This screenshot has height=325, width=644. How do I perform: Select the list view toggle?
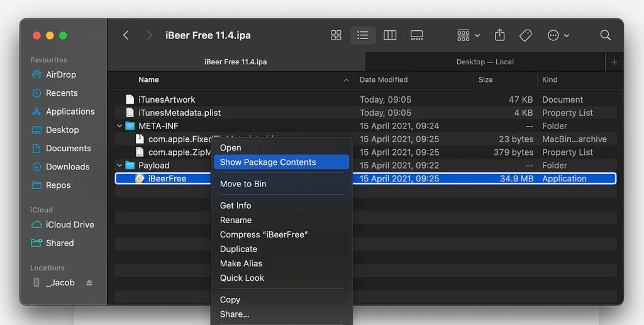pyautogui.click(x=363, y=35)
